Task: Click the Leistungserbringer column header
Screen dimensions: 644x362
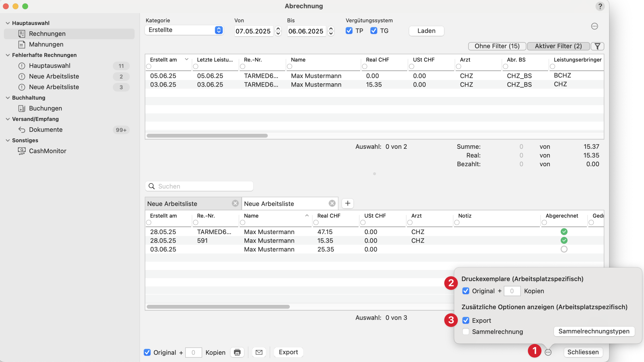Action: pyautogui.click(x=578, y=60)
